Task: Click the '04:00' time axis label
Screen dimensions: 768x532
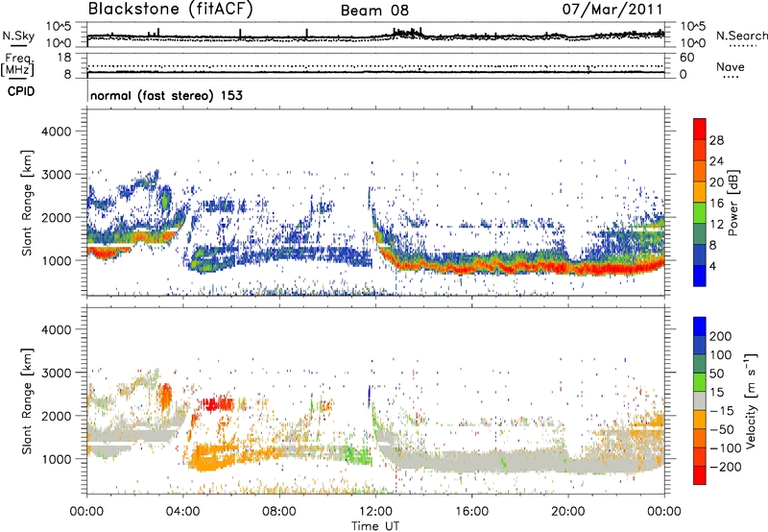Action: click(x=182, y=512)
